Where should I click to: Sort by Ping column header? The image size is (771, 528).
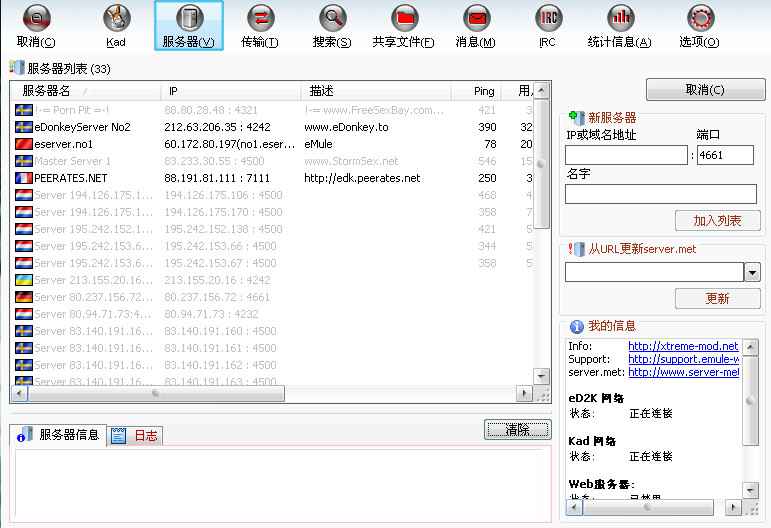(x=476, y=91)
